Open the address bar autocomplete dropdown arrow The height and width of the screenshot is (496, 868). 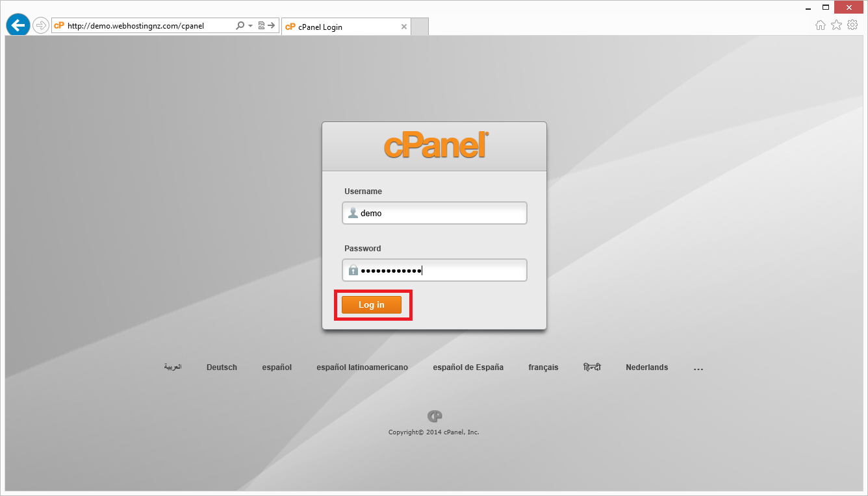(x=250, y=26)
